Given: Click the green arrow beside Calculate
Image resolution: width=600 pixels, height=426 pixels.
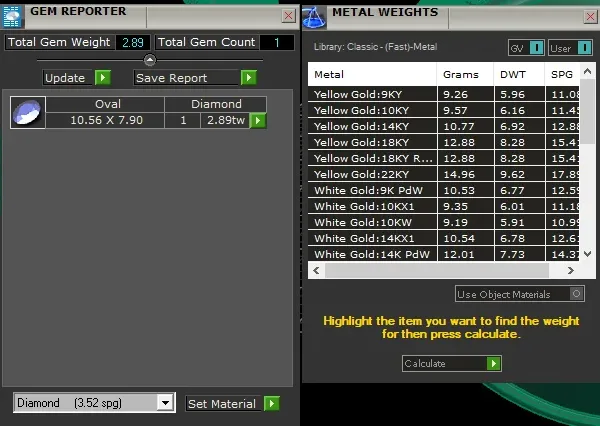Looking at the screenshot, I should 494,363.
